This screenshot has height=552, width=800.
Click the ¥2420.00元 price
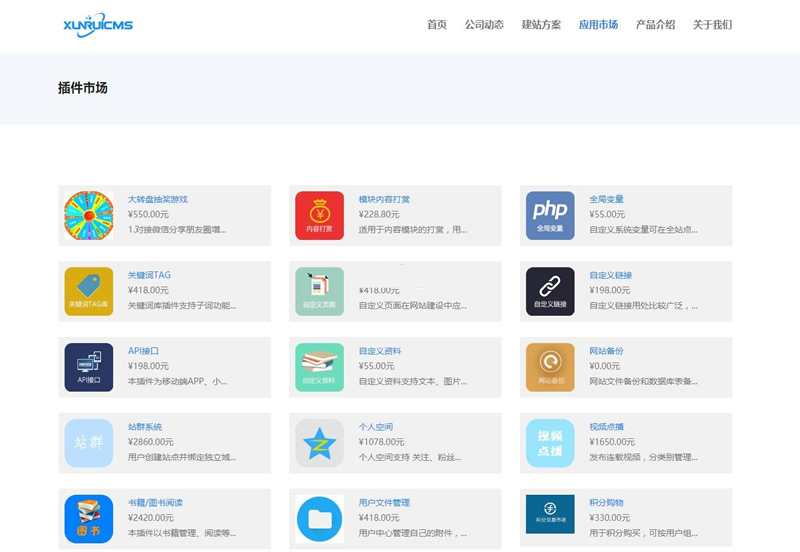[151, 518]
